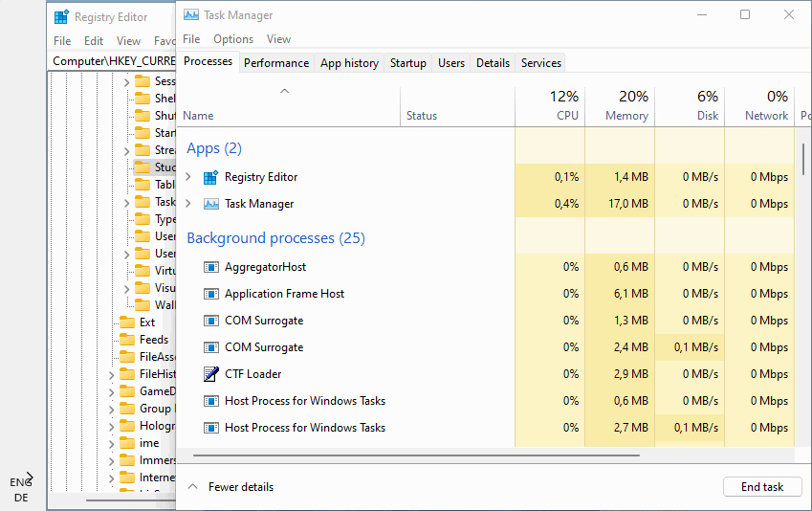
Task: Sort processes by Network column header
Action: [x=759, y=106]
